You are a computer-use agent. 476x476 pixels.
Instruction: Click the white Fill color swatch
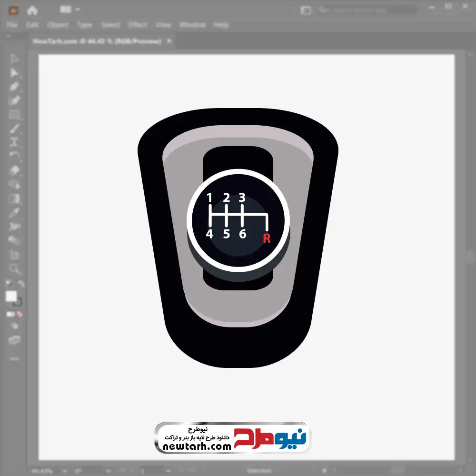(x=11, y=297)
